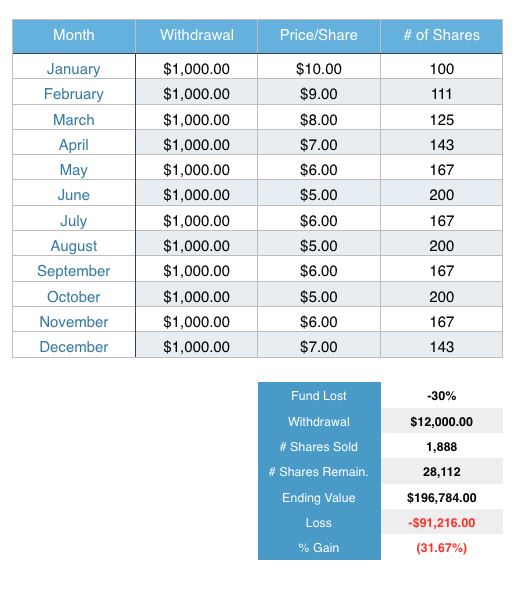Click the December month label

[74, 347]
